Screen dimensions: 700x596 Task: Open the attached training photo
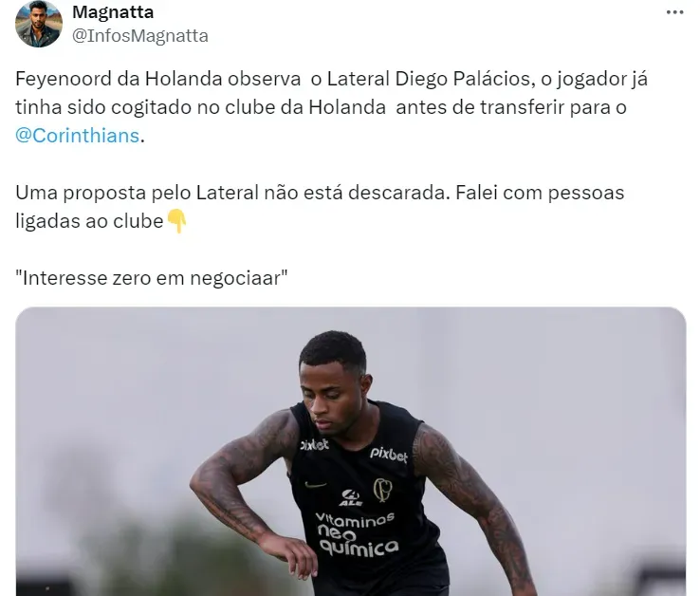[350, 451]
